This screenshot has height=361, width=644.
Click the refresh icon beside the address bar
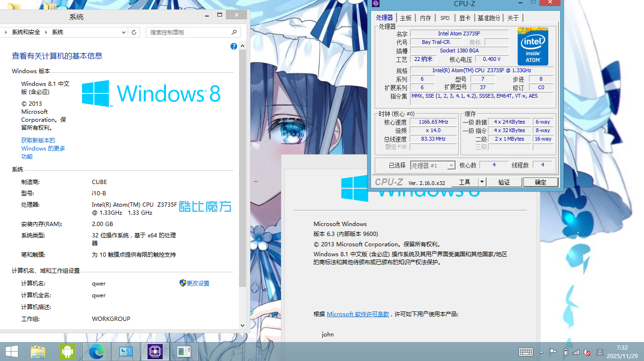click(x=134, y=32)
